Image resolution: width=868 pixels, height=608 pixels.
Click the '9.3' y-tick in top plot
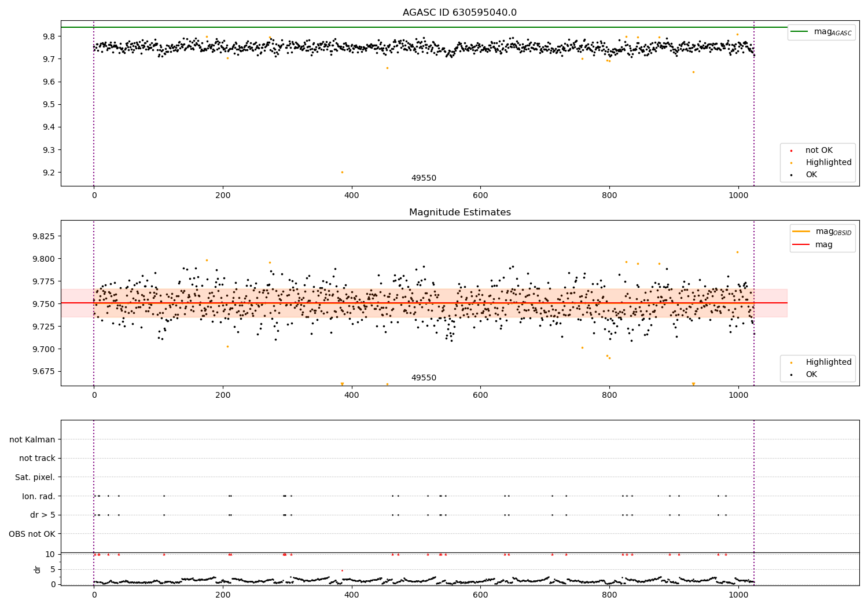point(49,150)
